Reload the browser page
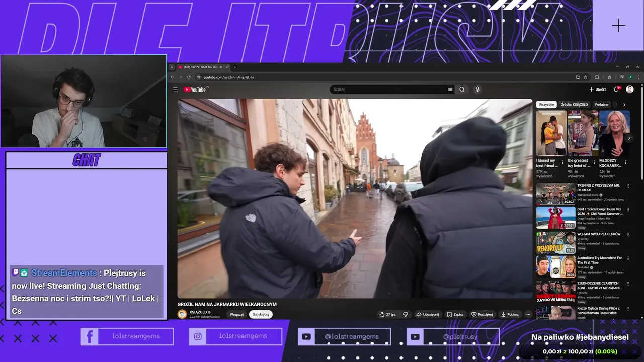The width and height of the screenshot is (644, 362). click(189, 77)
